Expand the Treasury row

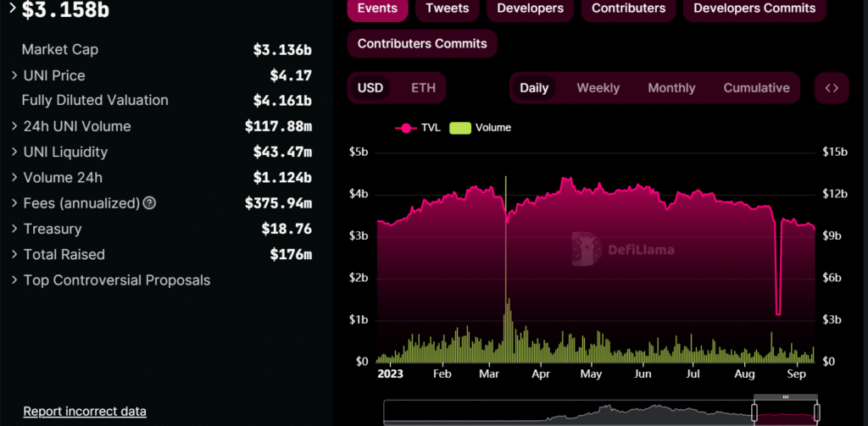coord(15,230)
